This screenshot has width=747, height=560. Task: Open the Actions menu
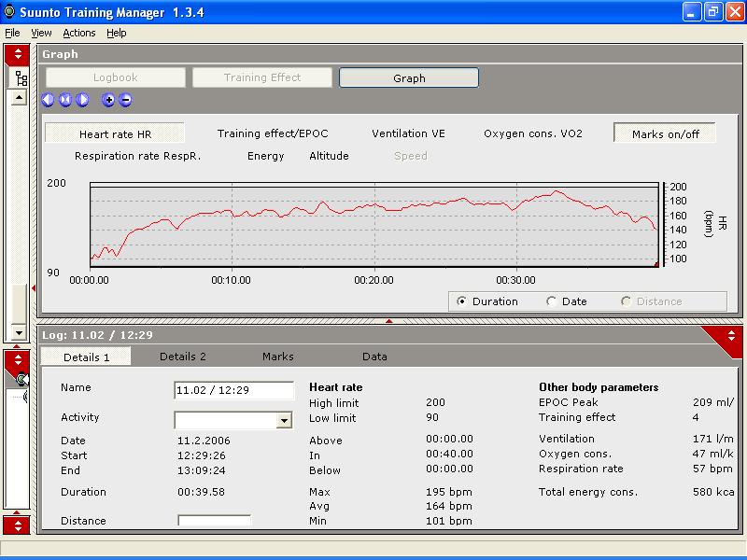pyautogui.click(x=79, y=33)
